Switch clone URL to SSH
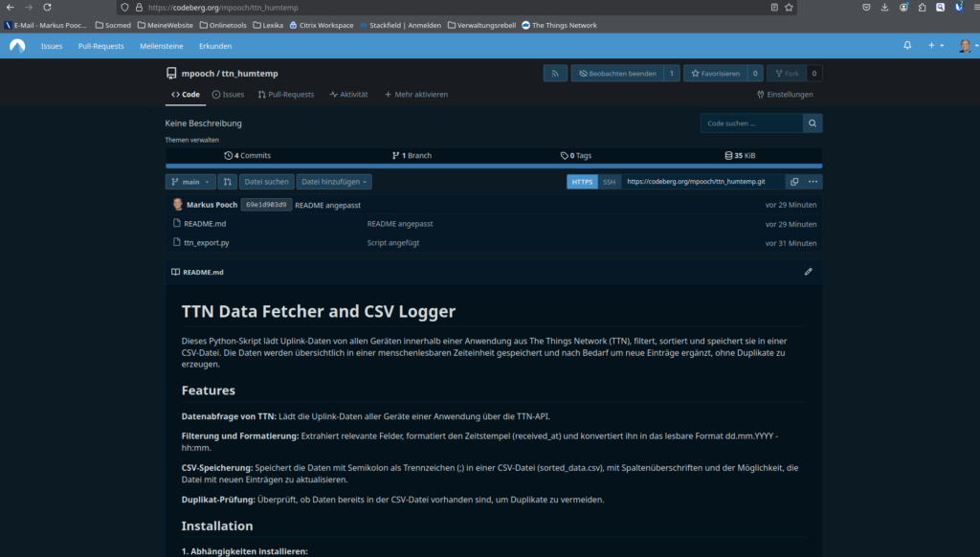This screenshot has width=980, height=557. pyautogui.click(x=609, y=182)
